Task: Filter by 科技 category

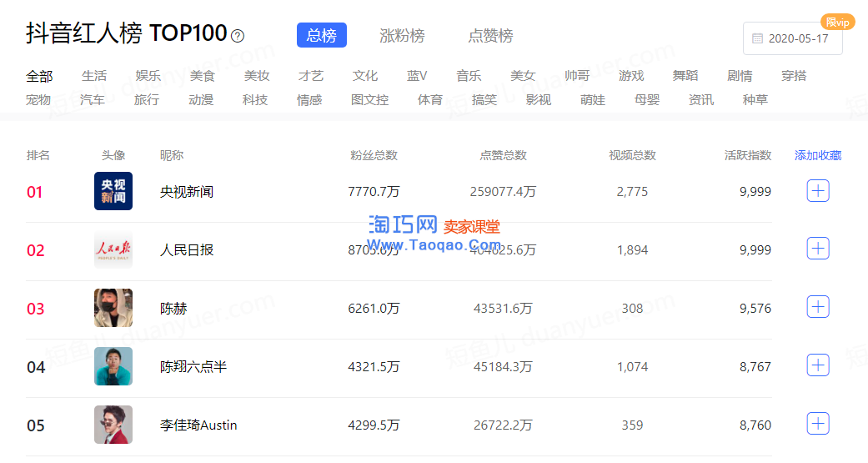Action: [x=255, y=99]
